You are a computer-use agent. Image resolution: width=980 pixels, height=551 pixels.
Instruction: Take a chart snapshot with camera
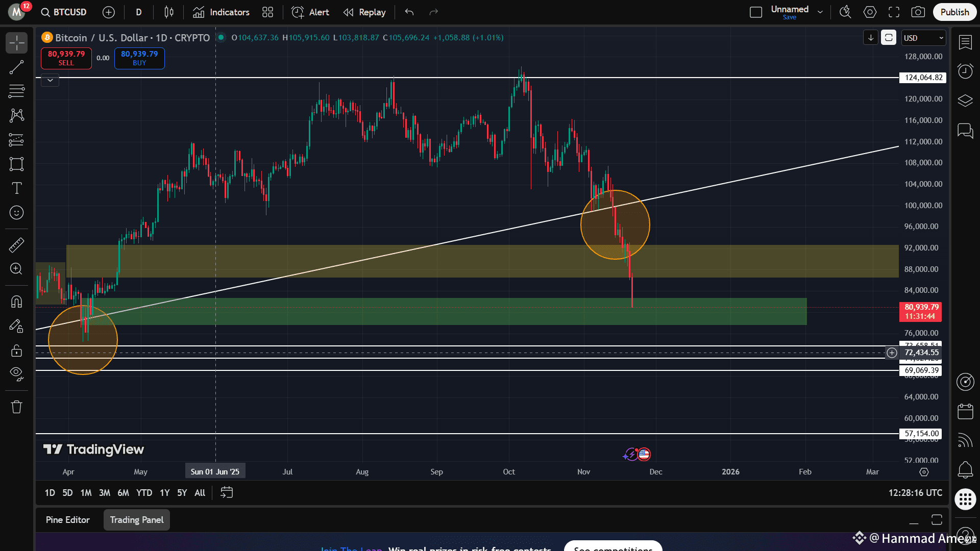(x=918, y=12)
